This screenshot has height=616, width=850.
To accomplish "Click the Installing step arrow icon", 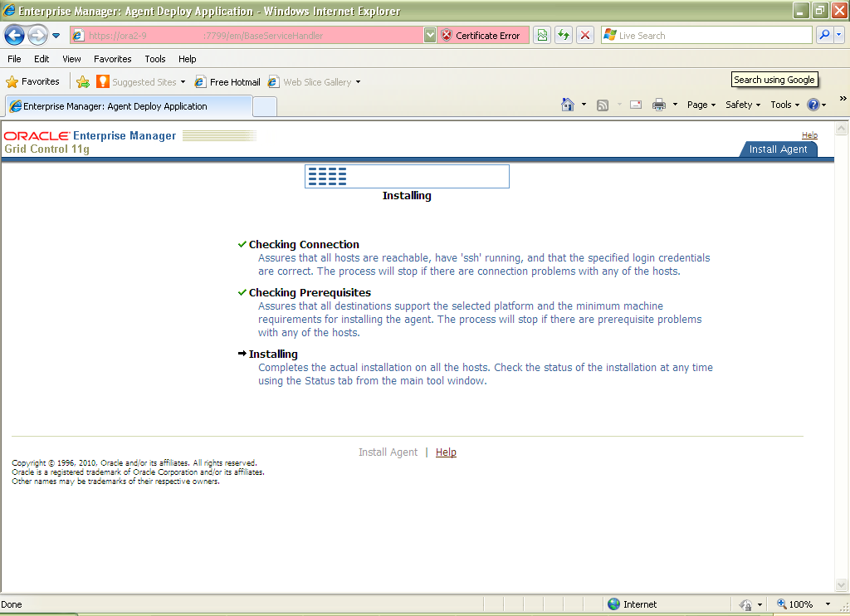I will pyautogui.click(x=242, y=354).
